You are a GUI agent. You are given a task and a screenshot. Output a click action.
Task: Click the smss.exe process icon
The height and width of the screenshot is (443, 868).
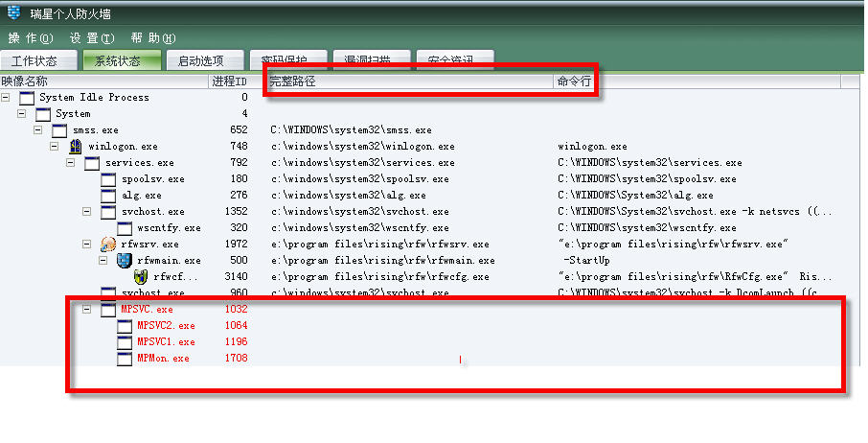(59, 130)
